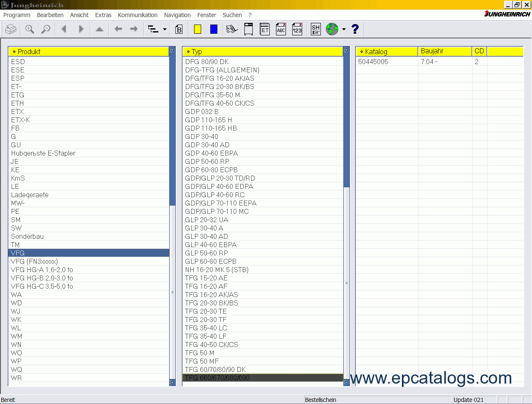Viewport: 532px width, 404px height.
Task: Click Typ list scroll down arrow
Action: (346, 383)
